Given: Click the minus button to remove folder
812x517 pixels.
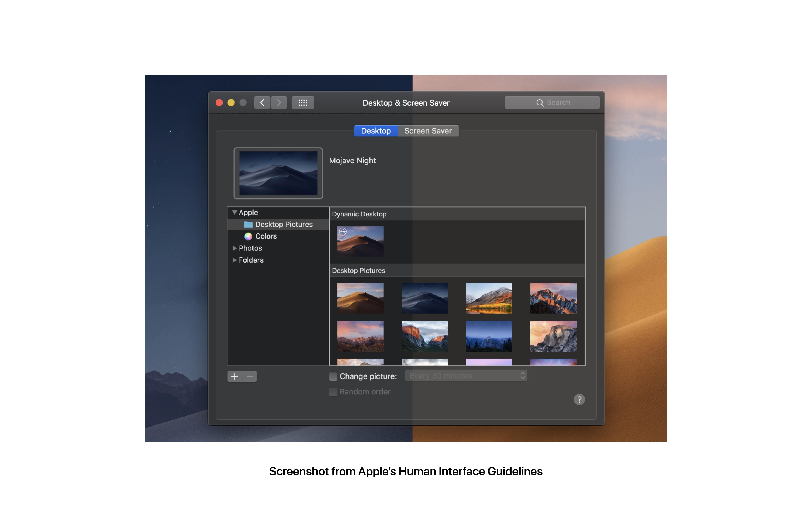Looking at the screenshot, I should point(250,376).
